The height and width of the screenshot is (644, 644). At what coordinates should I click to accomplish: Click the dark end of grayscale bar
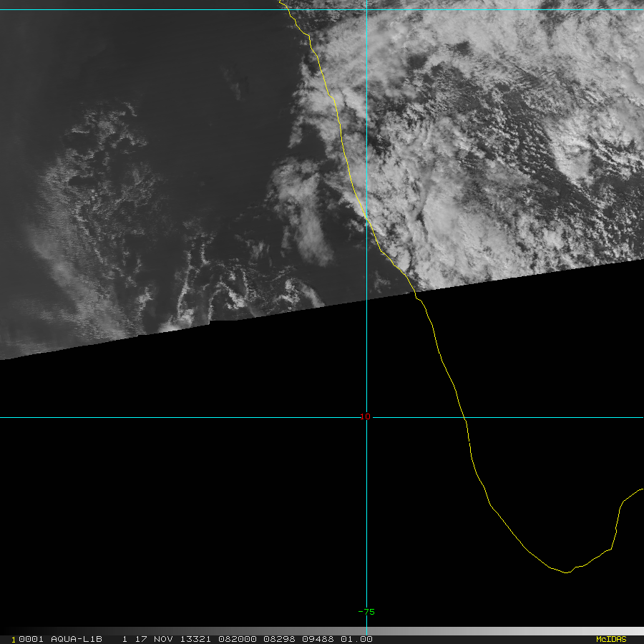(8, 631)
